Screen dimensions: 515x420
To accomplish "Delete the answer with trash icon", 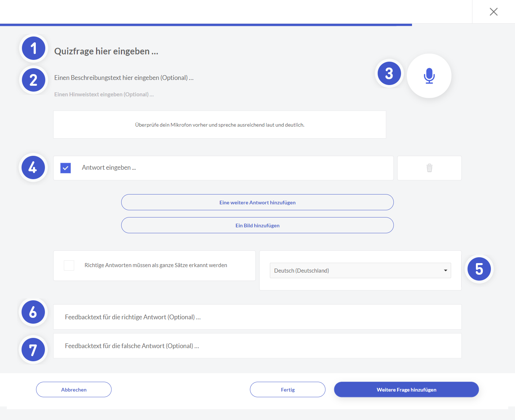I will [429, 168].
